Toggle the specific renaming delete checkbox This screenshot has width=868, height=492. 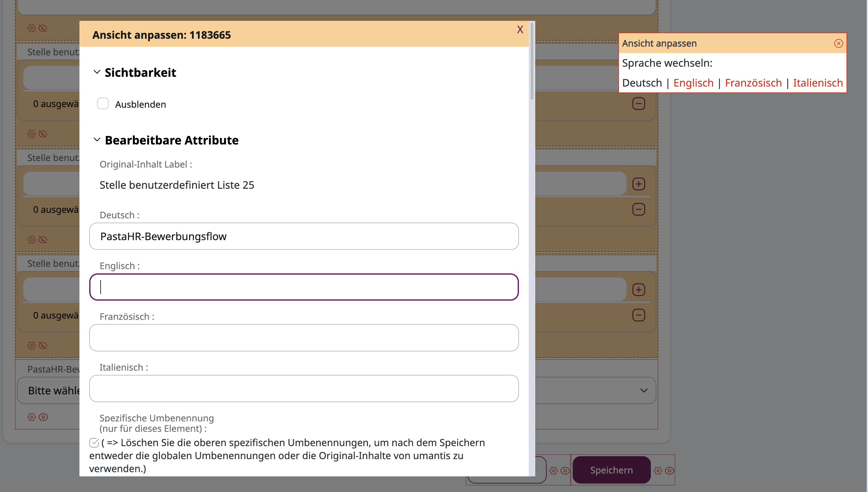pos(94,442)
